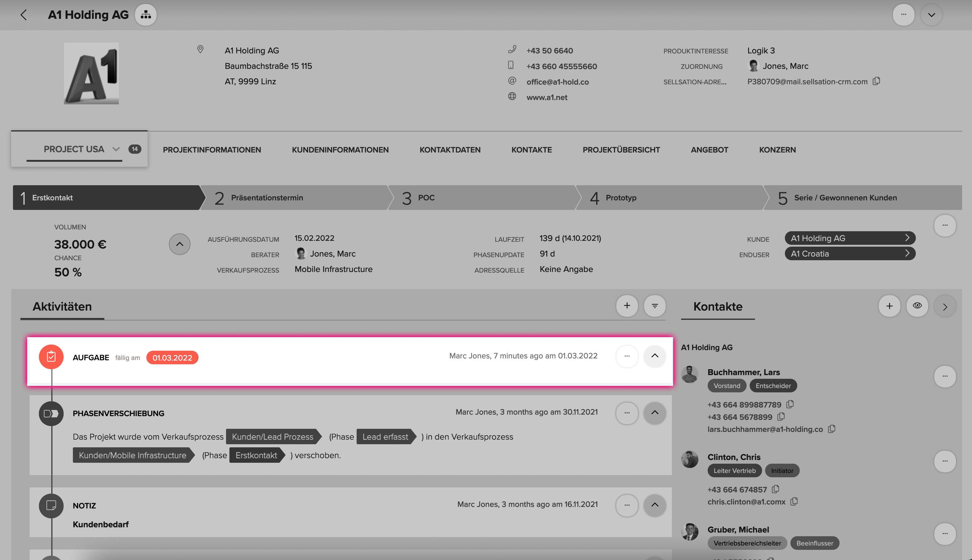Email office@a1-hold.co
Viewport: 972px width, 560px height.
pyautogui.click(x=557, y=81)
